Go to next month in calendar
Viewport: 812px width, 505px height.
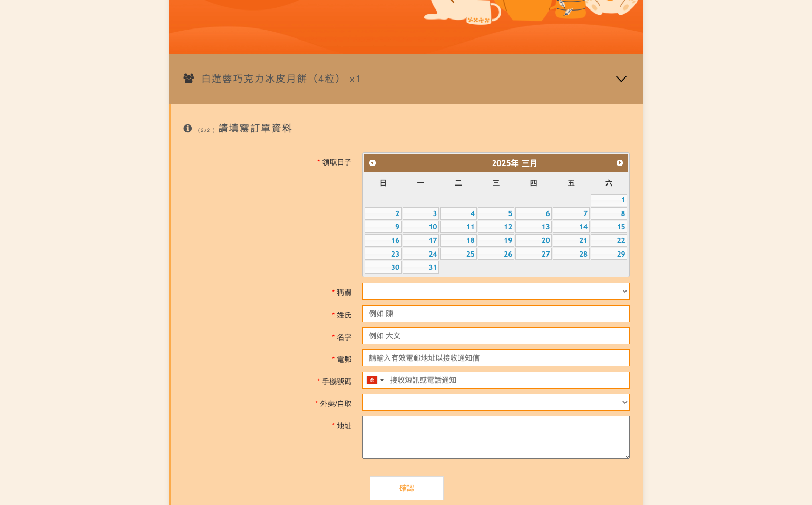click(x=620, y=163)
